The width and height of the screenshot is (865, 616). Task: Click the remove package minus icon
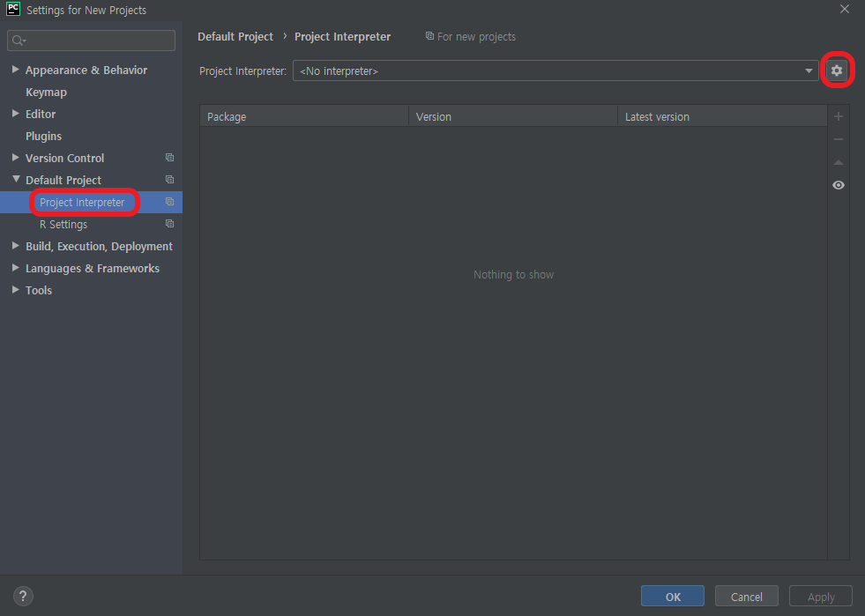(x=838, y=139)
